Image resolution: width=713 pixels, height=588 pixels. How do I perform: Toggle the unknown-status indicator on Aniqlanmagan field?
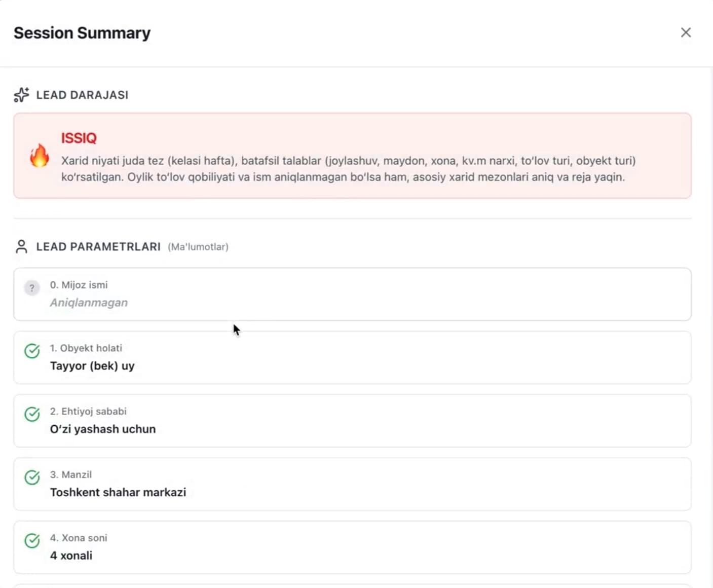coord(32,288)
